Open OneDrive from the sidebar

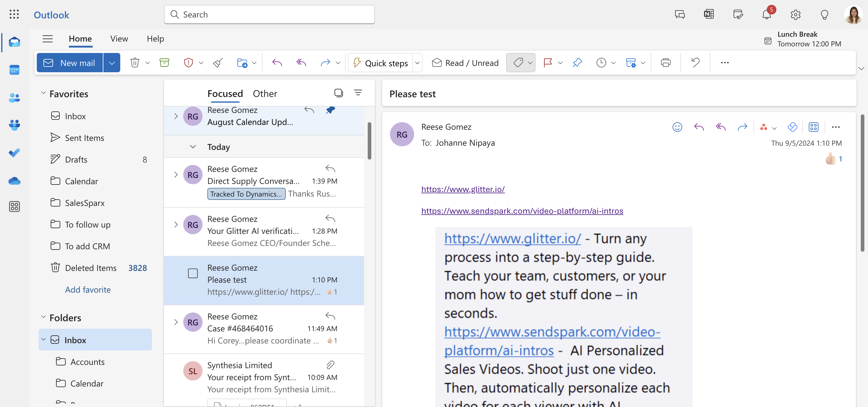14,181
